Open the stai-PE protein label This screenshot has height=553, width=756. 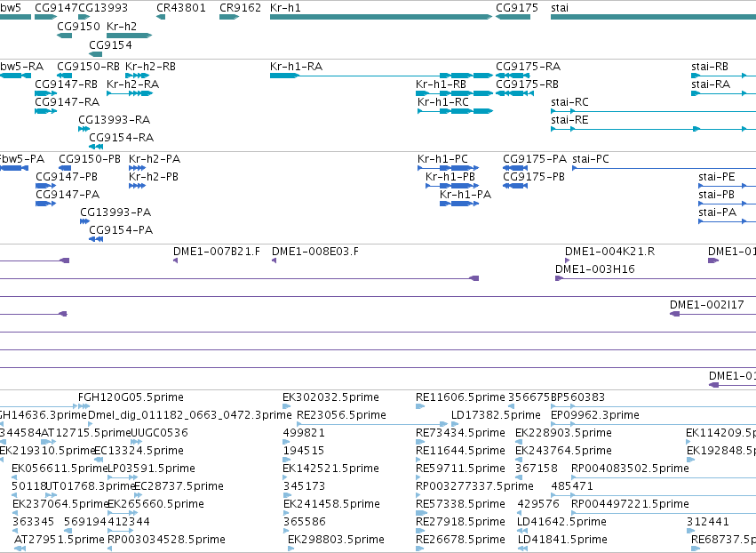[x=716, y=177]
